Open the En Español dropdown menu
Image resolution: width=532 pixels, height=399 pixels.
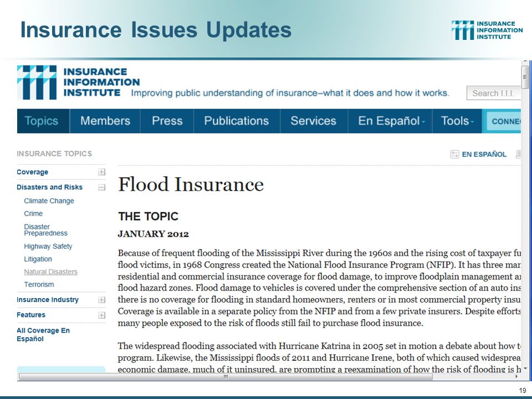click(x=390, y=121)
